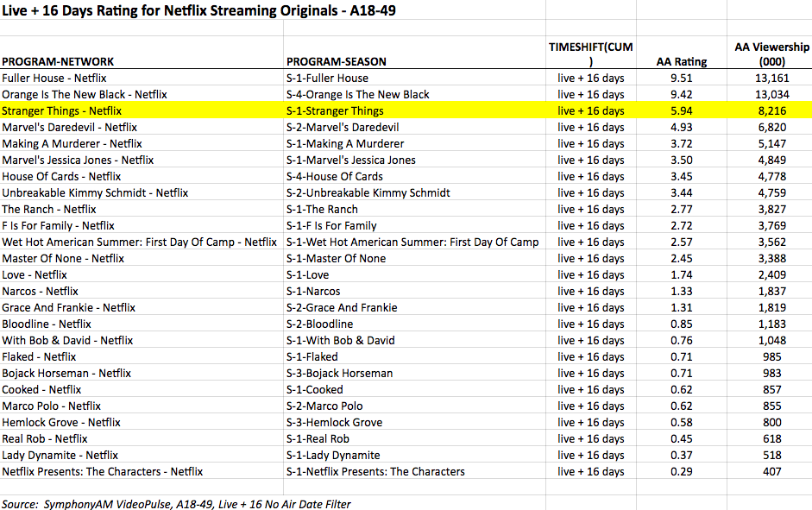Viewport: 812px width, 510px height.
Task: Click the 'Cooked - Netflix' cell
Action: [x=41, y=390]
